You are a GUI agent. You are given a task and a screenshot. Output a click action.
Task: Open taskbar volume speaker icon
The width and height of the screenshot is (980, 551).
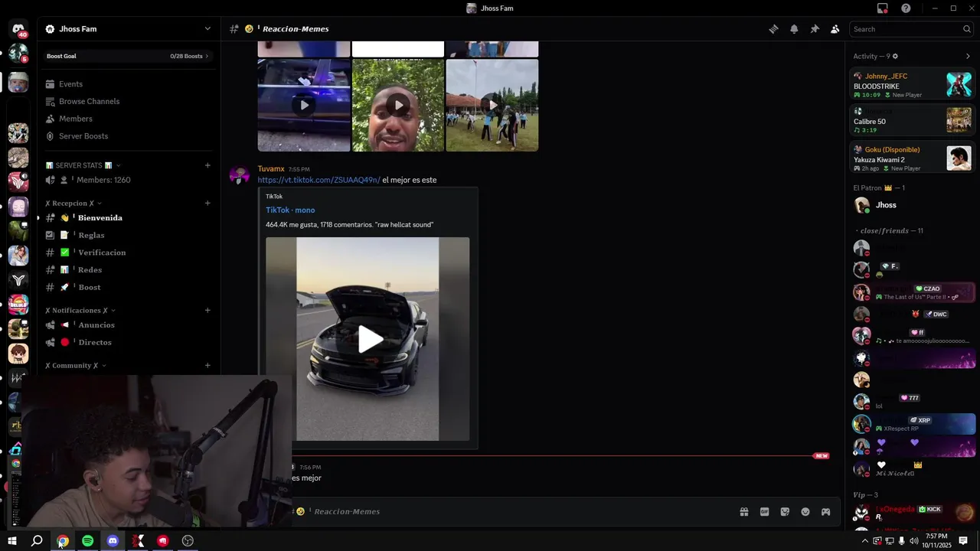(x=914, y=541)
